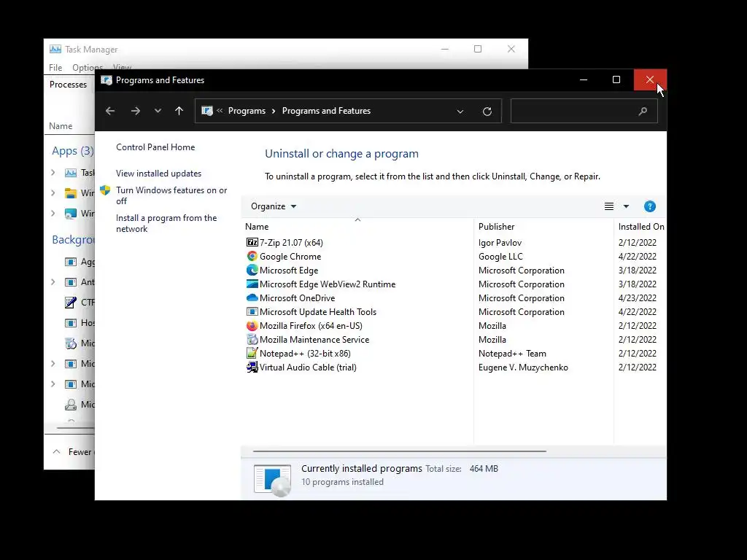Click the search magnifier icon
This screenshot has height=560, width=747.
643,111
